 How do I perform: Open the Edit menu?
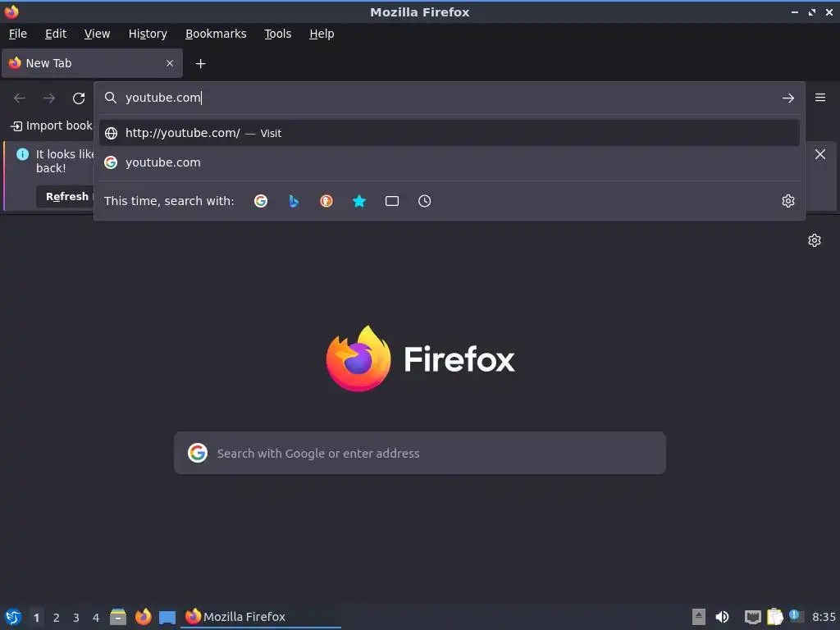56,34
